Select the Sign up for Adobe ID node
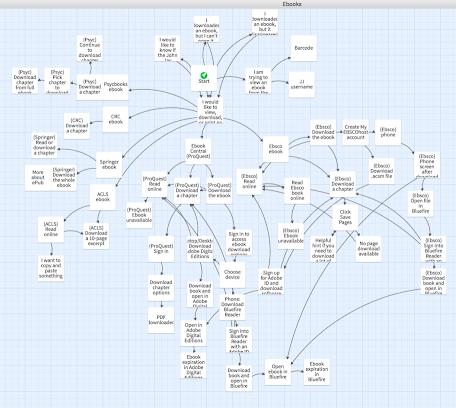 (x=271, y=281)
